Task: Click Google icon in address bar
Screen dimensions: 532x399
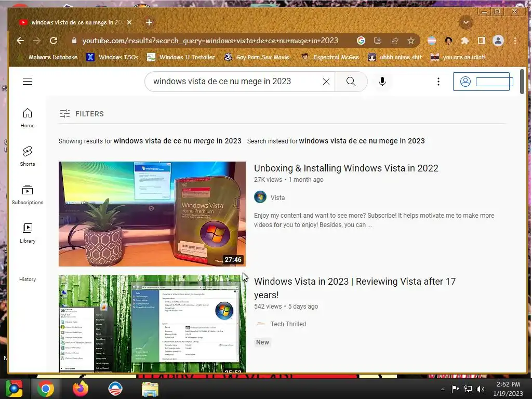Action: pos(361,41)
